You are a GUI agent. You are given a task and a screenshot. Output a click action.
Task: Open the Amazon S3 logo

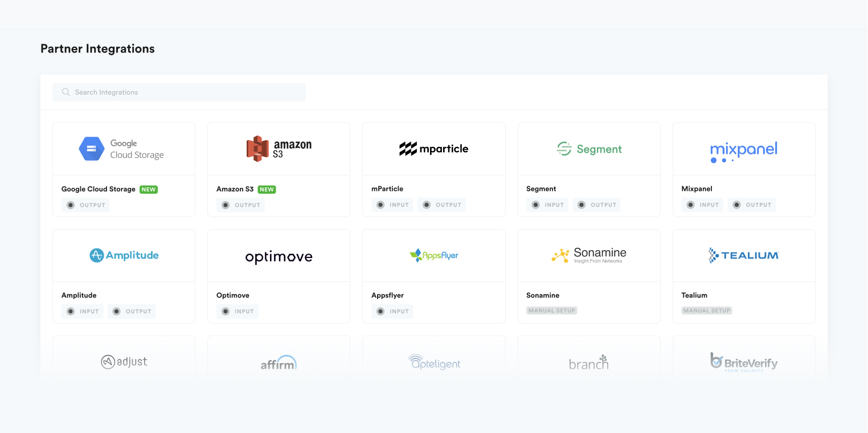click(279, 149)
